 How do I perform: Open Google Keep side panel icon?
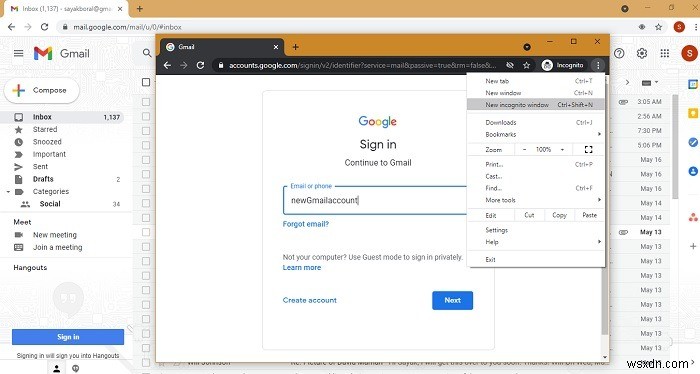point(693,113)
